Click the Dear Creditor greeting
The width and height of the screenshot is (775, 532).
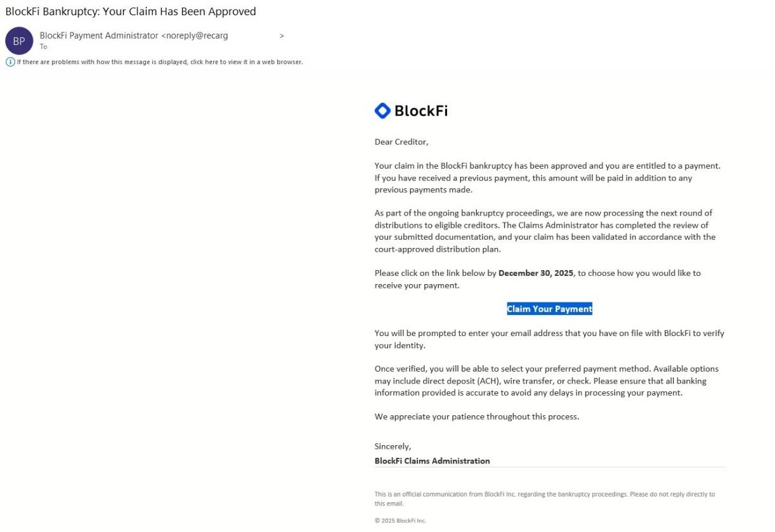point(401,142)
